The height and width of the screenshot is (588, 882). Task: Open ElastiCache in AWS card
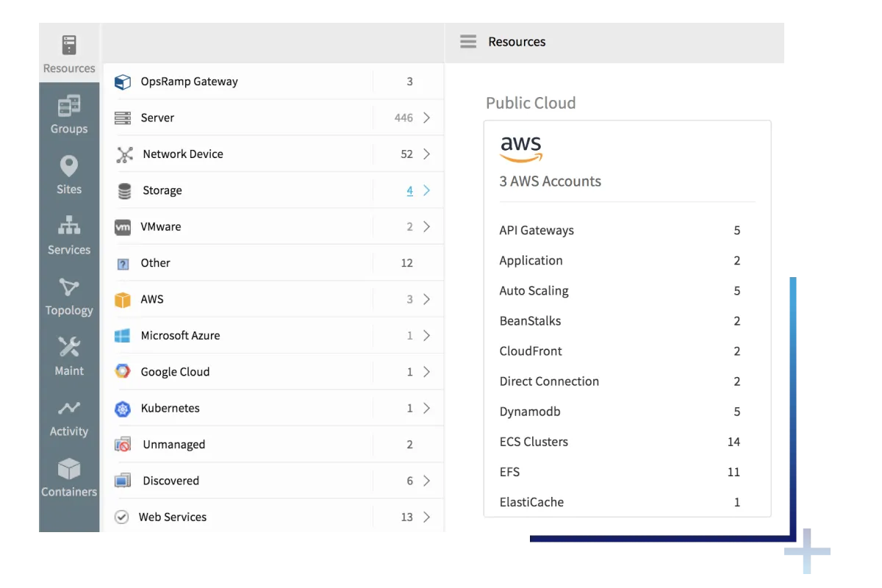pyautogui.click(x=531, y=502)
